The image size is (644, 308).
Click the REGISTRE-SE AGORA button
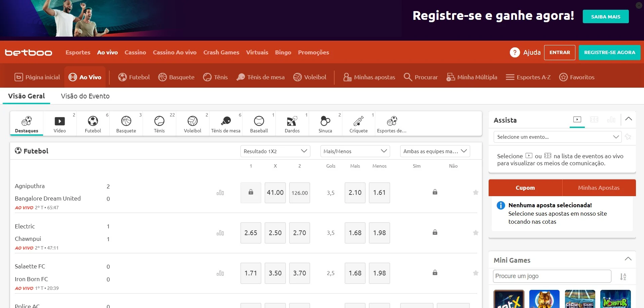coord(609,52)
